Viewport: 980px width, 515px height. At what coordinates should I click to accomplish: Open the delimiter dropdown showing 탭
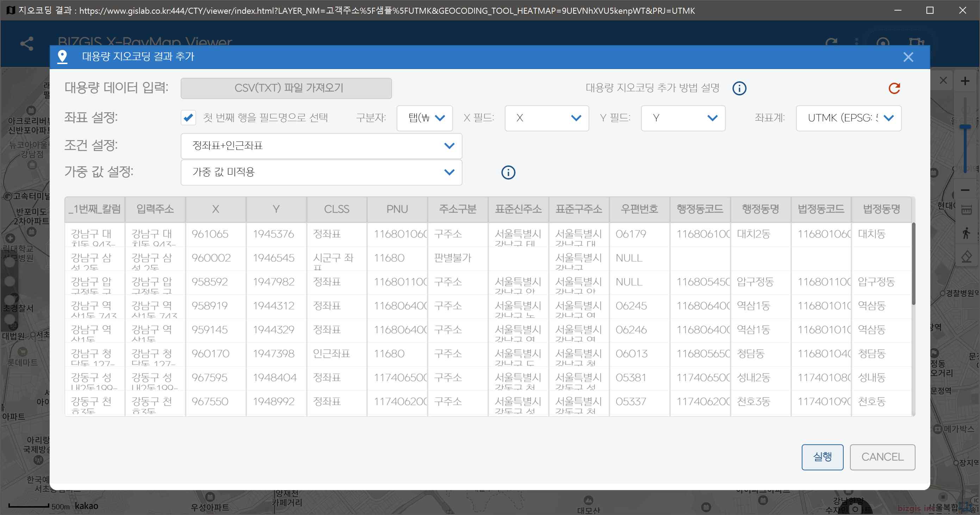click(424, 118)
